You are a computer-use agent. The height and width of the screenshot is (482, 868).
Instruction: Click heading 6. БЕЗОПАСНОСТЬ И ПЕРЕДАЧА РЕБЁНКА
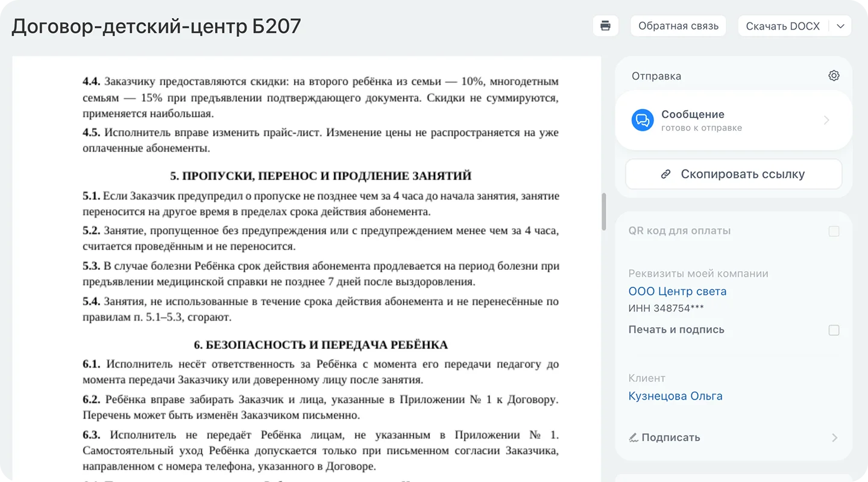click(x=321, y=345)
